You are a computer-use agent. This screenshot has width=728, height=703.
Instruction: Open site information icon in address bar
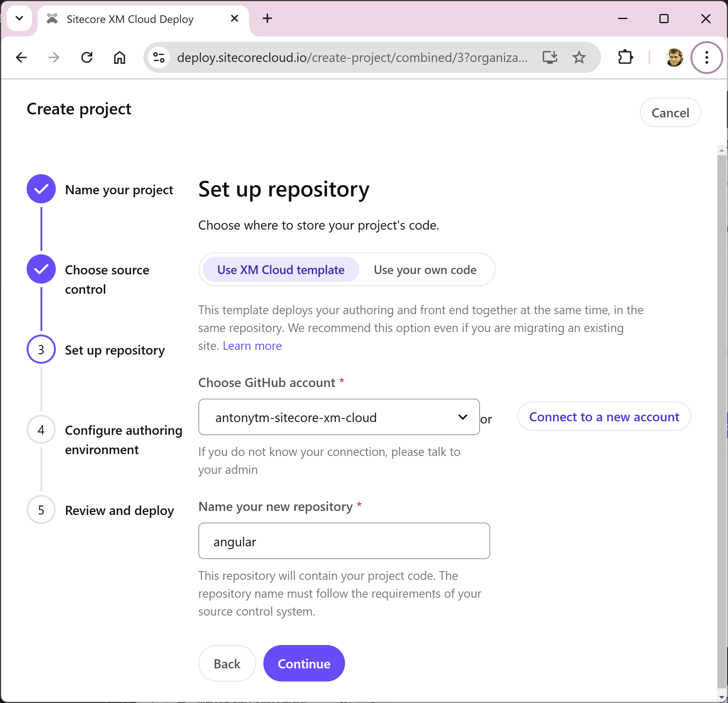[159, 58]
